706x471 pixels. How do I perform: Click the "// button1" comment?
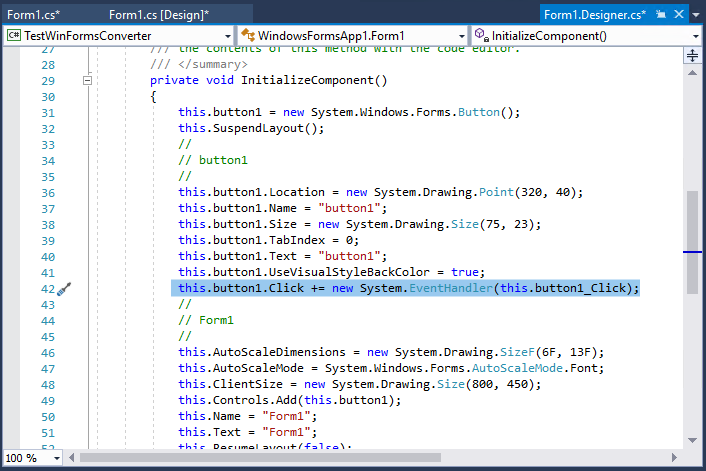(x=213, y=160)
